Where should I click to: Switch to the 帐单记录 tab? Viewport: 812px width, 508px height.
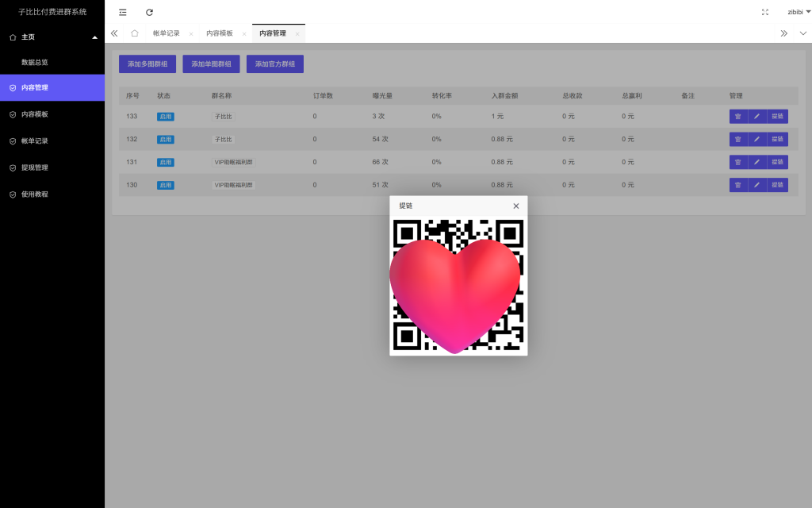(167, 33)
